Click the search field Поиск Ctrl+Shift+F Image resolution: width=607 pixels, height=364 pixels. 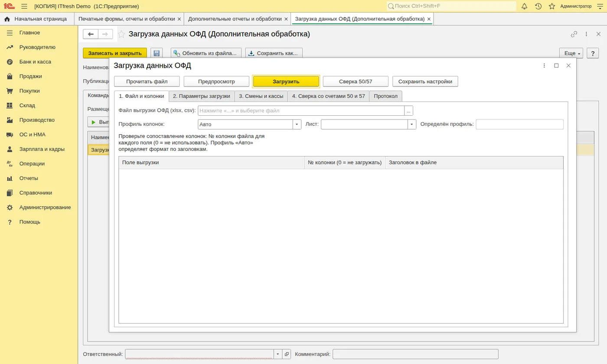[451, 6]
